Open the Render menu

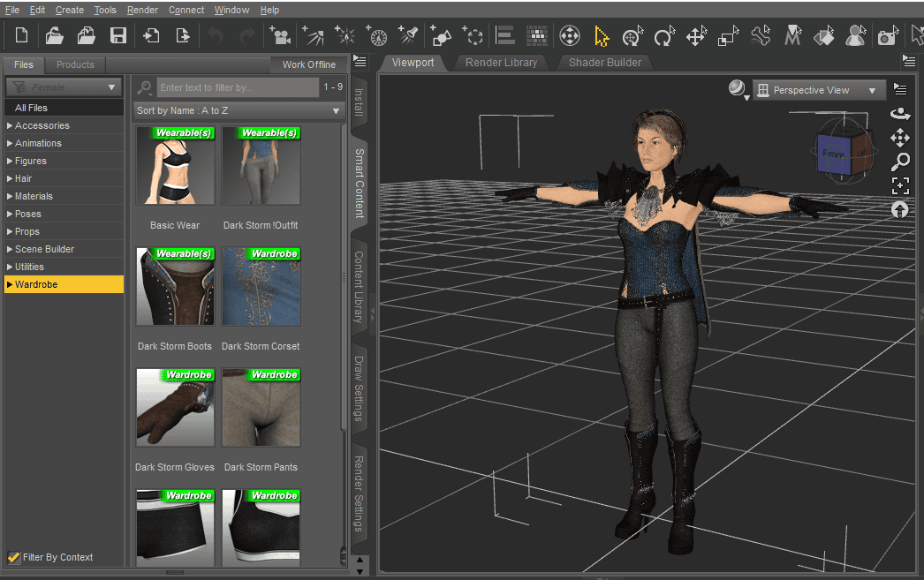142,10
